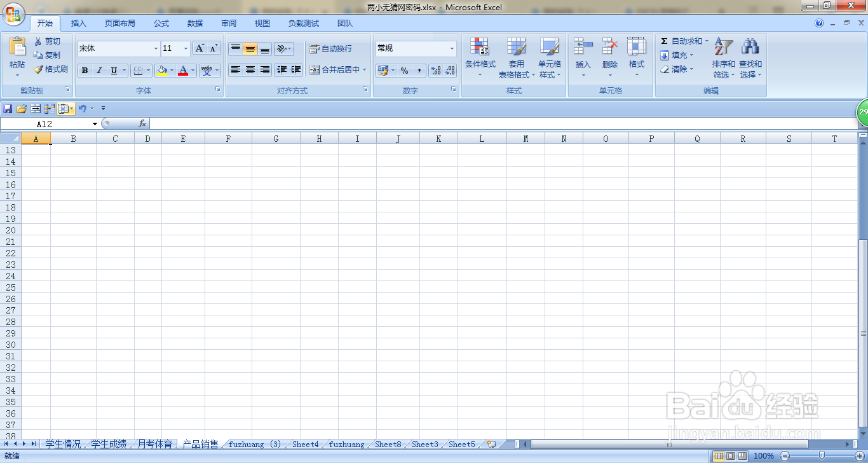Open the font size 11 dropdown
The image size is (868, 463).
click(x=186, y=48)
